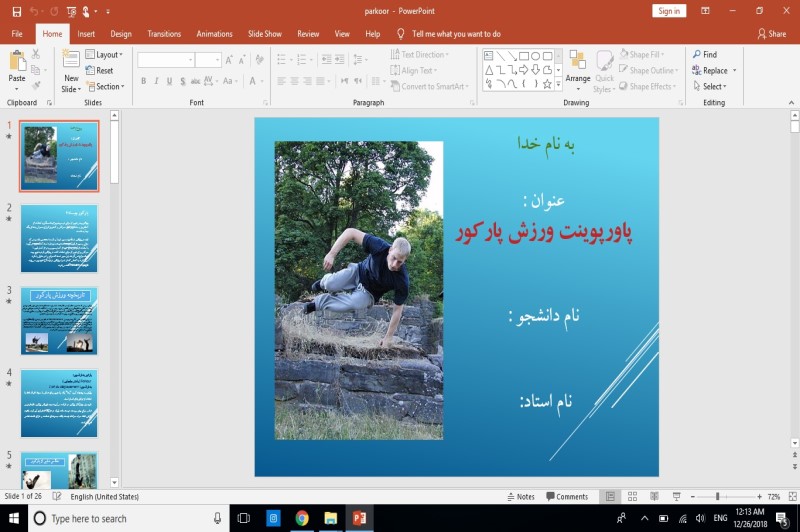The width and height of the screenshot is (800, 532).
Task: Switch to the Insert tab
Action: coord(86,34)
